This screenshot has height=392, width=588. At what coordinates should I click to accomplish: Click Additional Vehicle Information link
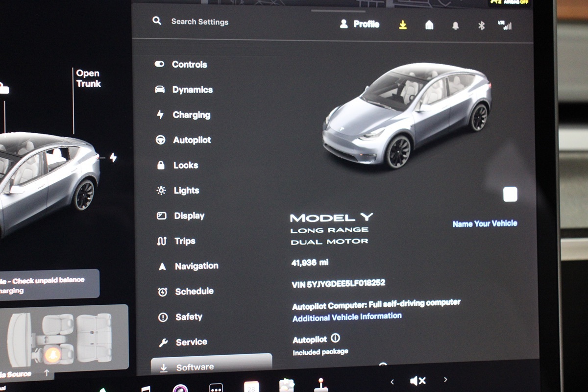pyautogui.click(x=347, y=317)
